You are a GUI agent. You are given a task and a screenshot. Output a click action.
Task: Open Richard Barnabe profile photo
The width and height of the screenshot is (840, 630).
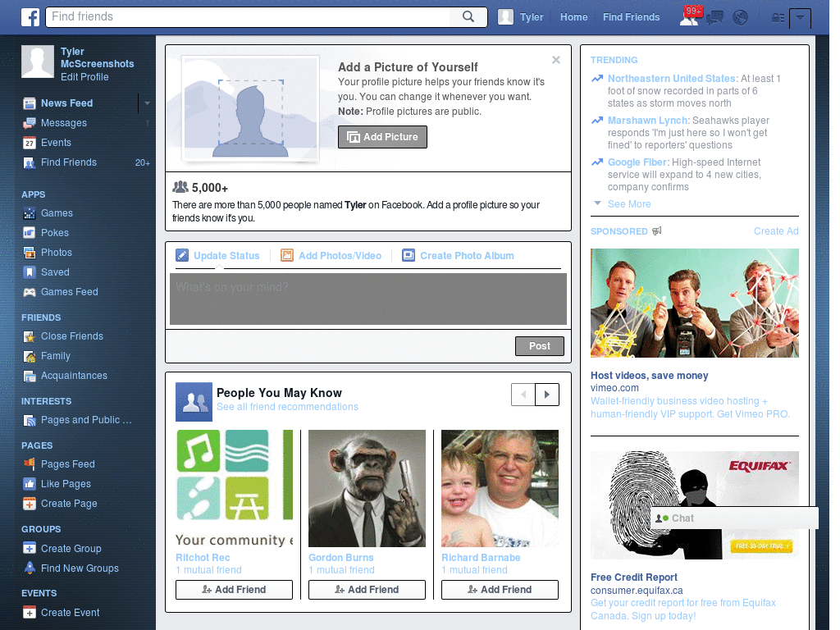[x=500, y=489]
